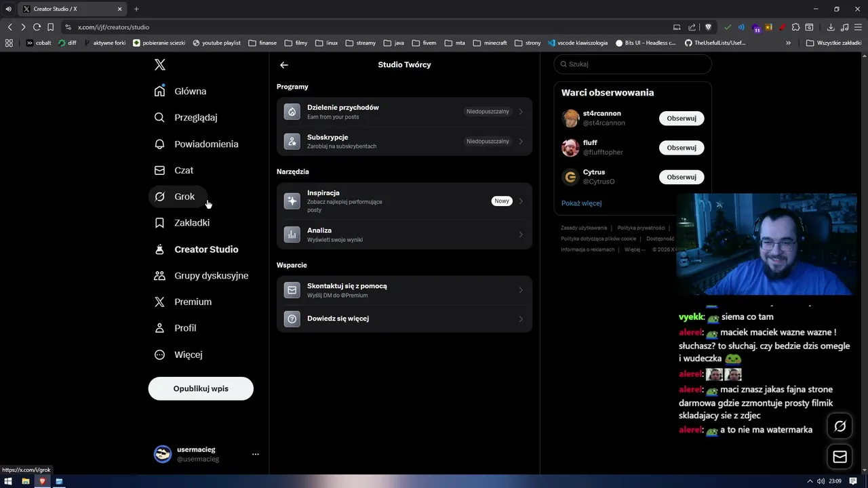Open Dowiedz się więcej
The height and width of the screenshot is (488, 868).
click(404, 319)
